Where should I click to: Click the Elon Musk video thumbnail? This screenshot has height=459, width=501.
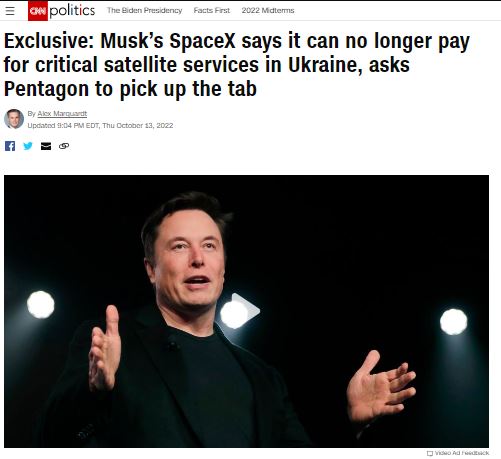pos(246,311)
